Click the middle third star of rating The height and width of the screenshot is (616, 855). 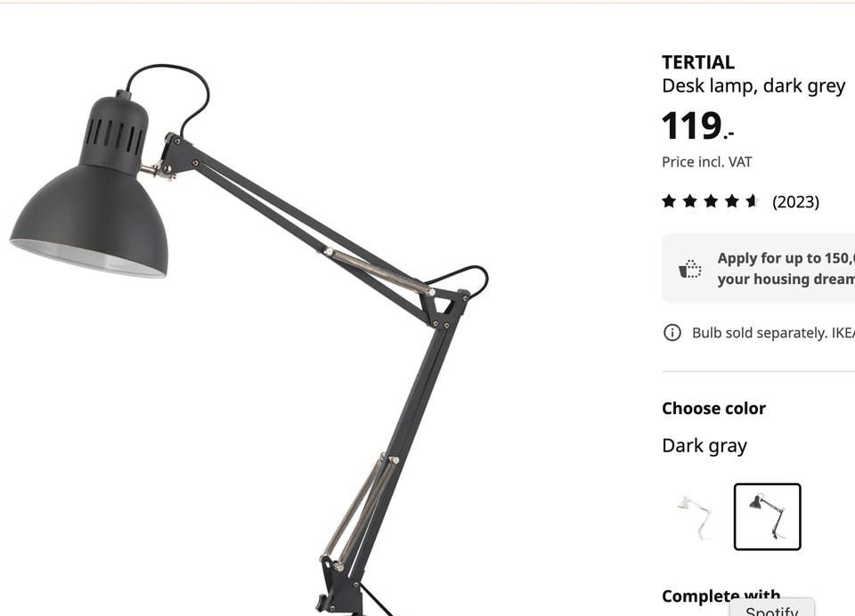[711, 201]
